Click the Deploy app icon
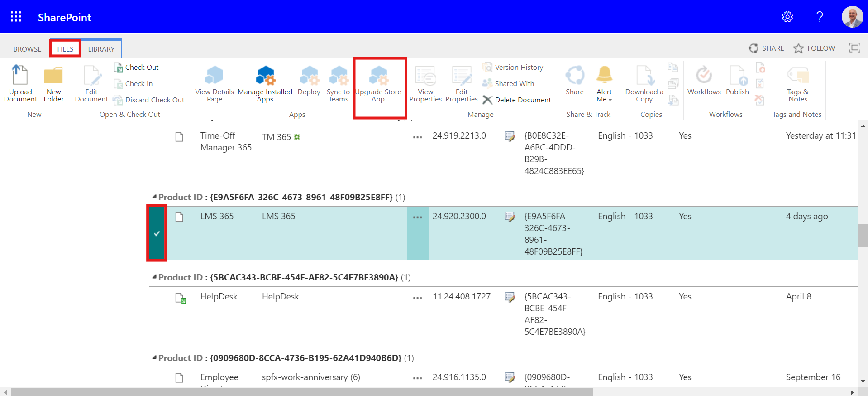The width and height of the screenshot is (868, 396). tap(309, 81)
